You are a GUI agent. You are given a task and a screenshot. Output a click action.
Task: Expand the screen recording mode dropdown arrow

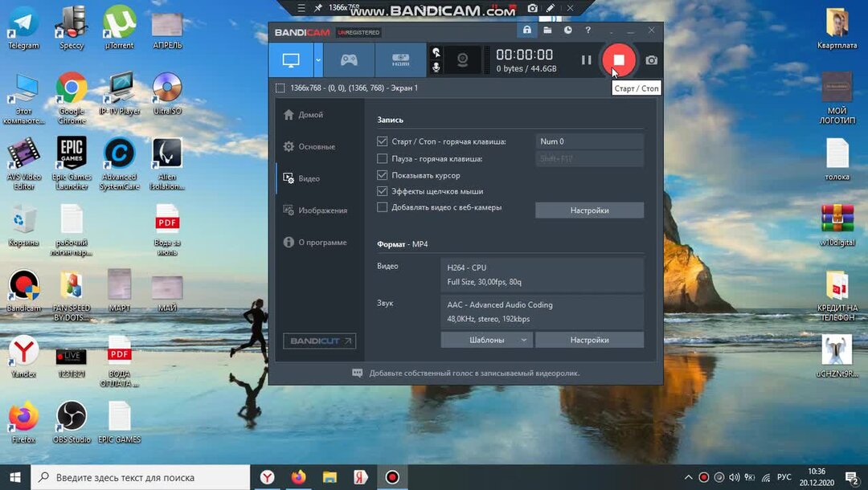pyautogui.click(x=318, y=59)
